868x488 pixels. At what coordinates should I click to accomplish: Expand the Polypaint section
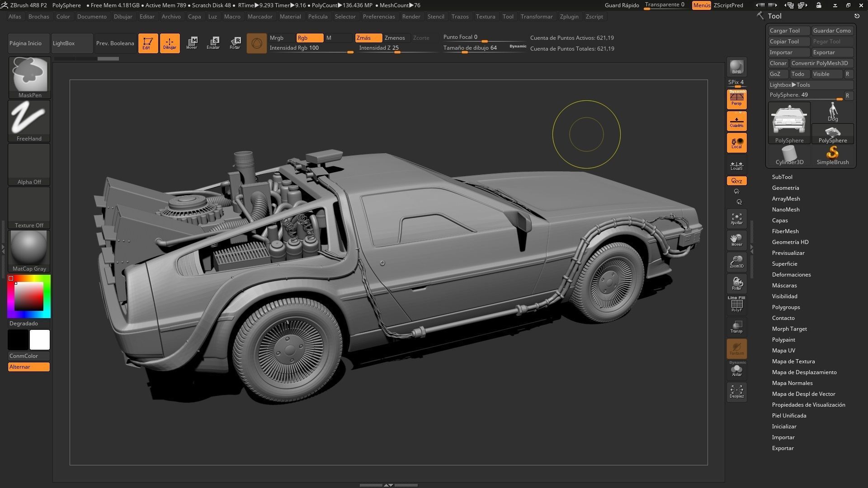point(783,340)
